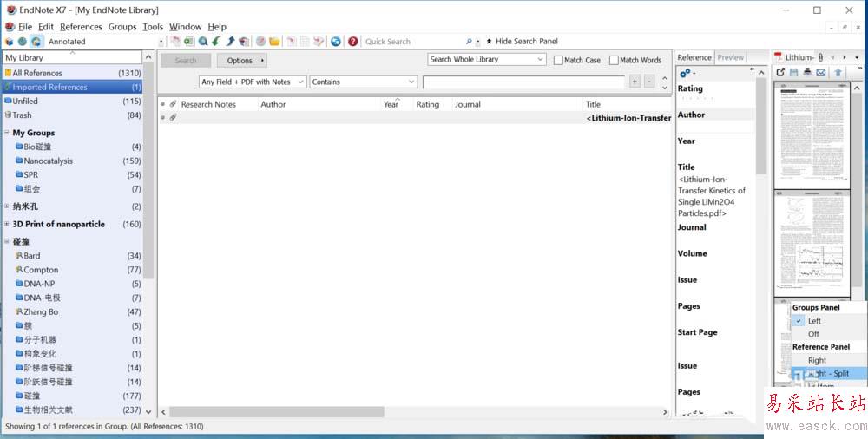Activate Integrated Library & Online Search Mode icon
868x439 pixels.
pos(36,42)
